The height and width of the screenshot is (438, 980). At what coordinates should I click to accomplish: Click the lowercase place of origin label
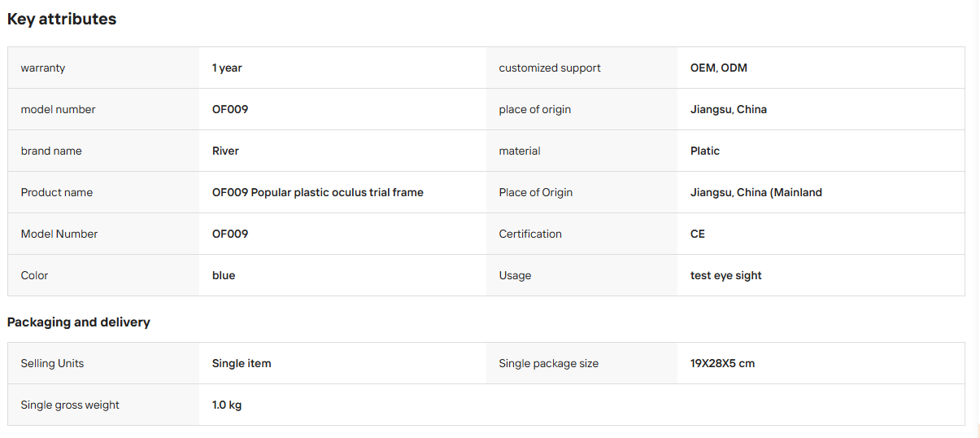coord(535,109)
